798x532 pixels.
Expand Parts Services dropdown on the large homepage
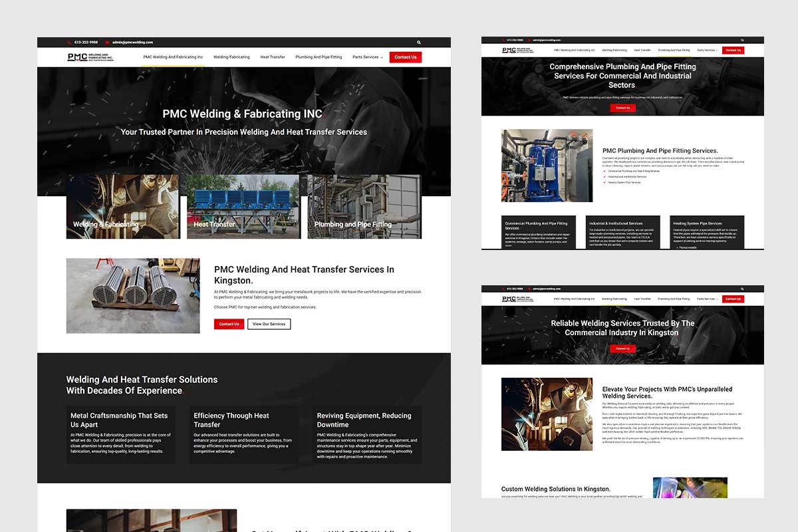(x=367, y=57)
